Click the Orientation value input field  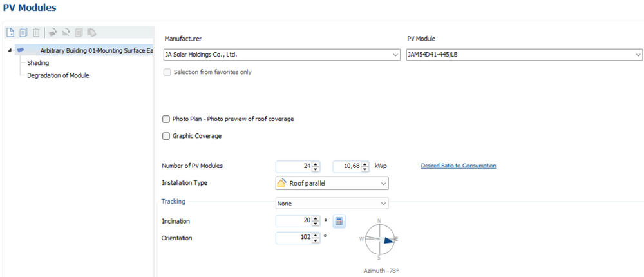pyautogui.click(x=294, y=238)
